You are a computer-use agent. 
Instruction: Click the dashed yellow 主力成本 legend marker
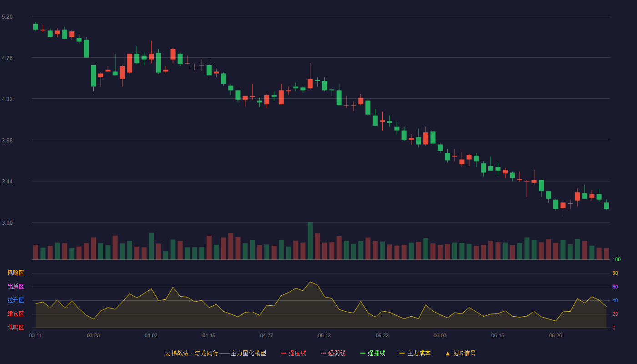tap(402, 353)
